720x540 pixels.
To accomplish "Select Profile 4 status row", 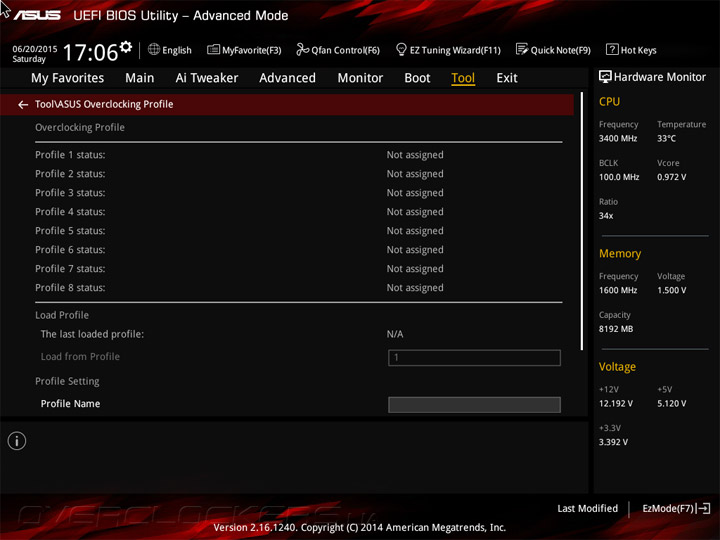I will click(298, 212).
